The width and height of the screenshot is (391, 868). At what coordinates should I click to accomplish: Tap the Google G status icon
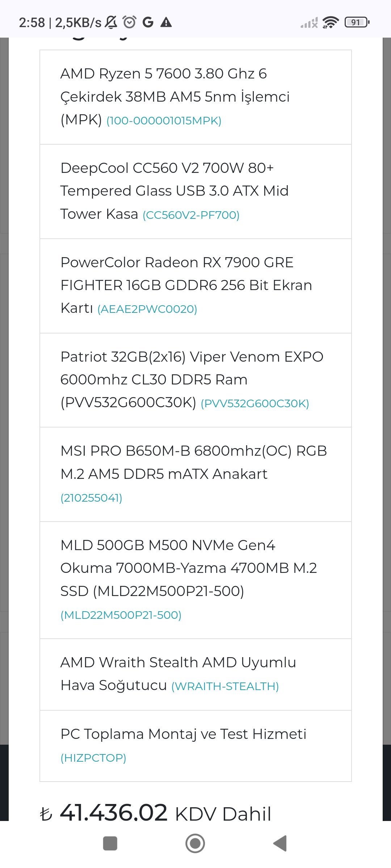tap(148, 22)
